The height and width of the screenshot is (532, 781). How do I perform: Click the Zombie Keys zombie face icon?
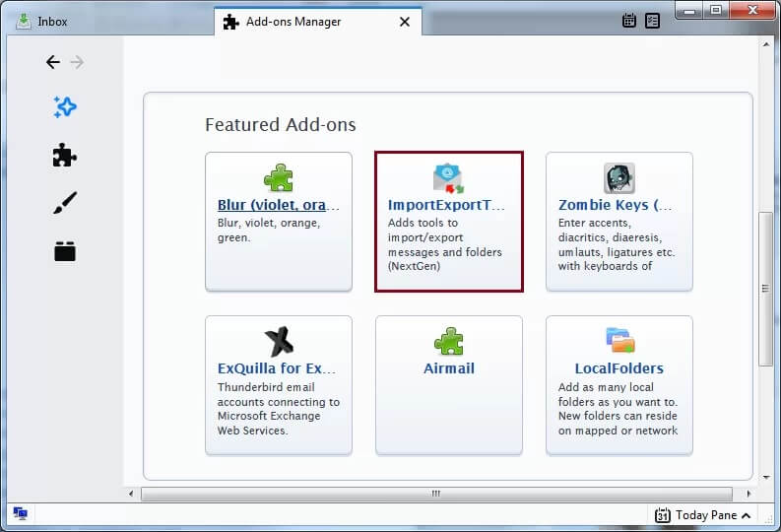(619, 178)
